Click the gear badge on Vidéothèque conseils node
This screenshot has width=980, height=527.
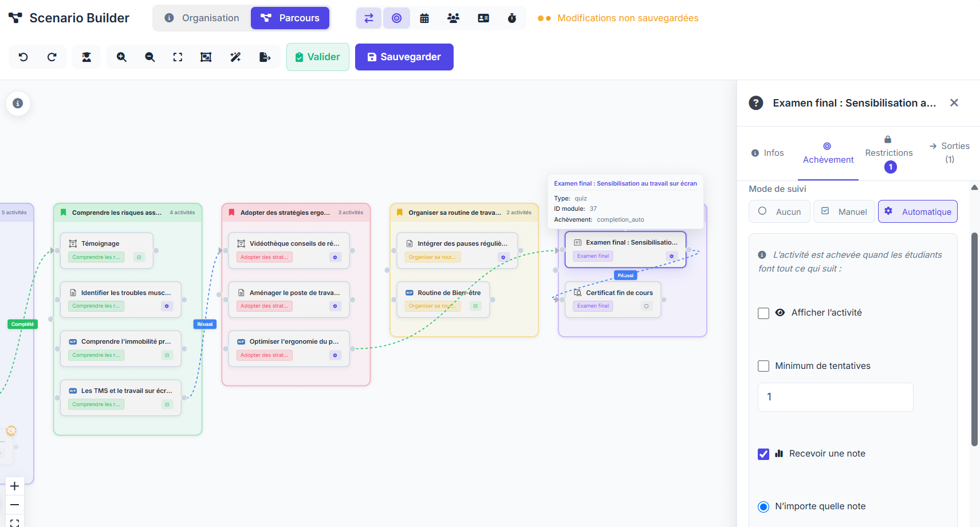point(335,257)
